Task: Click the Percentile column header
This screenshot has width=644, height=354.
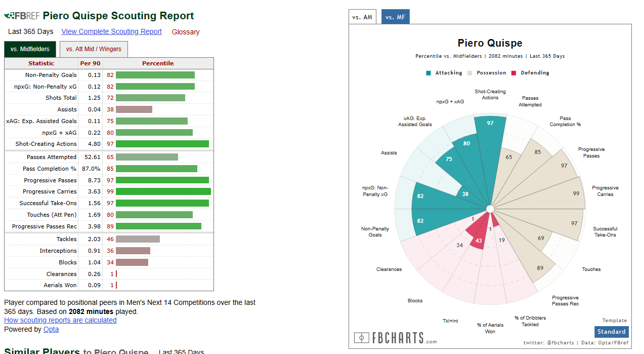Action: point(158,63)
